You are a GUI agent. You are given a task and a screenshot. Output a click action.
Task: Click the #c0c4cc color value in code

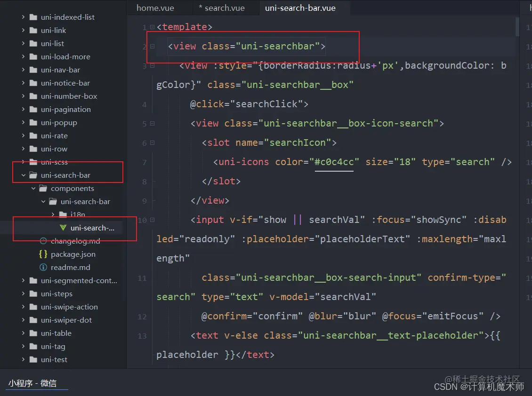pos(334,162)
